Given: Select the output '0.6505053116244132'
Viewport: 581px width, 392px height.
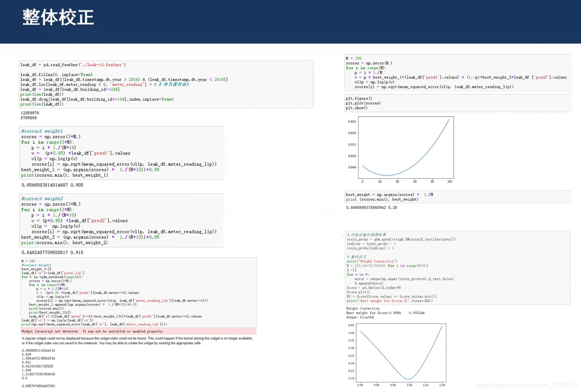Looking at the screenshot, I should click(x=38, y=350).
